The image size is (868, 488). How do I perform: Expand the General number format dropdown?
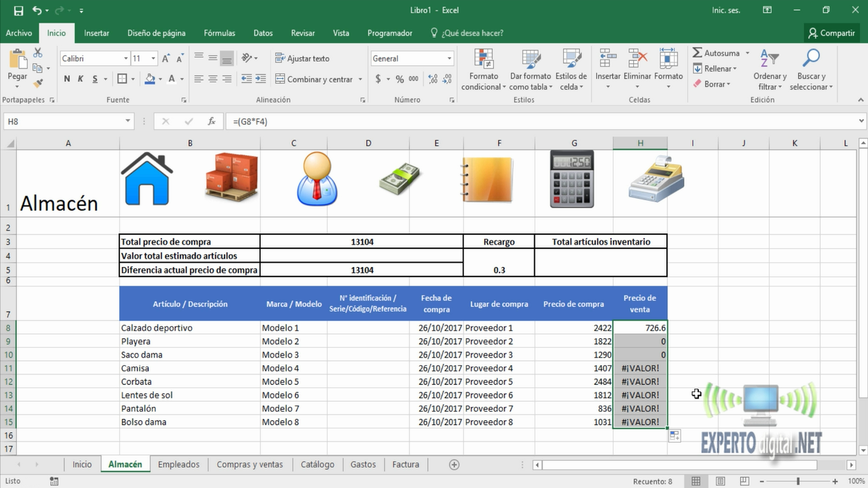pyautogui.click(x=449, y=59)
